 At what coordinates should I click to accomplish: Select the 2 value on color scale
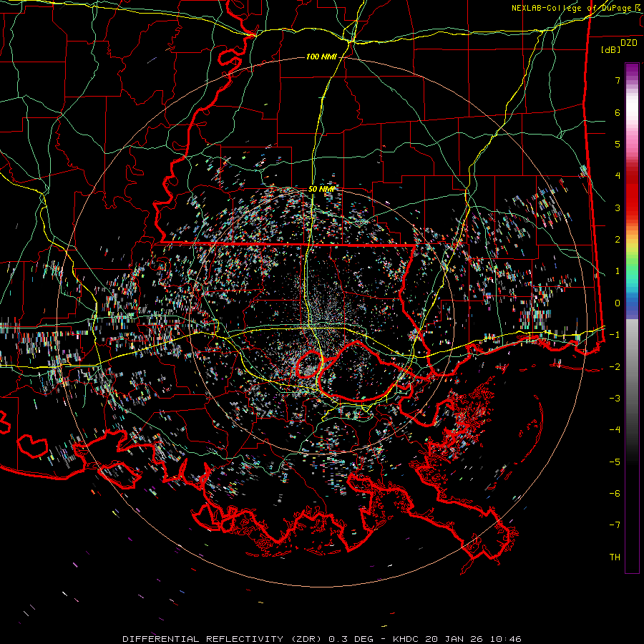click(618, 240)
